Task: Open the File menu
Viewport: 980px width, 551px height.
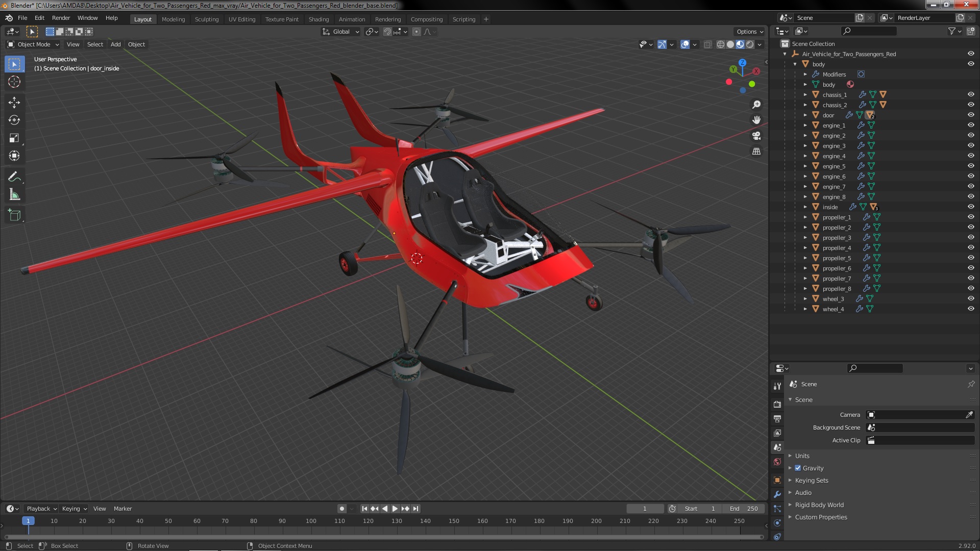Action: (22, 18)
